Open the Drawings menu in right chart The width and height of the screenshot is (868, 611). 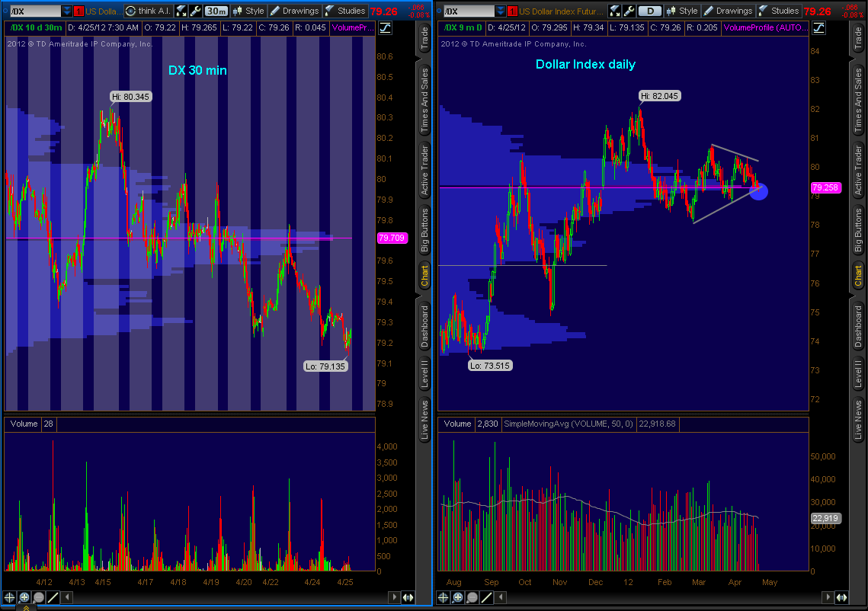click(728, 11)
